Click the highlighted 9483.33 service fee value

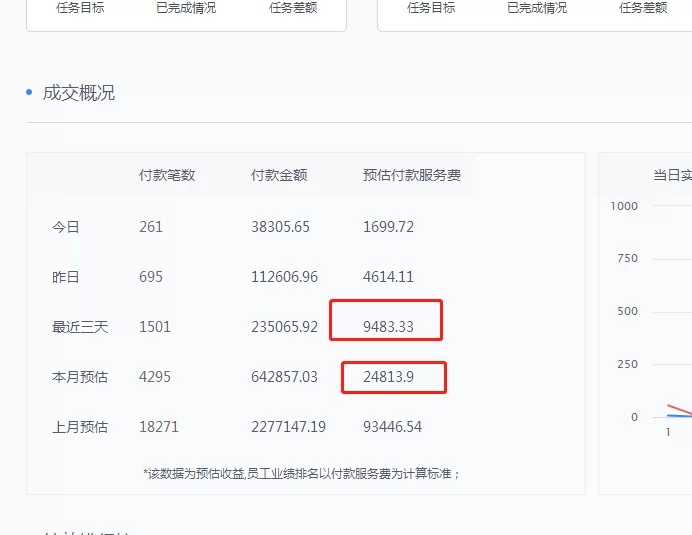(x=388, y=327)
